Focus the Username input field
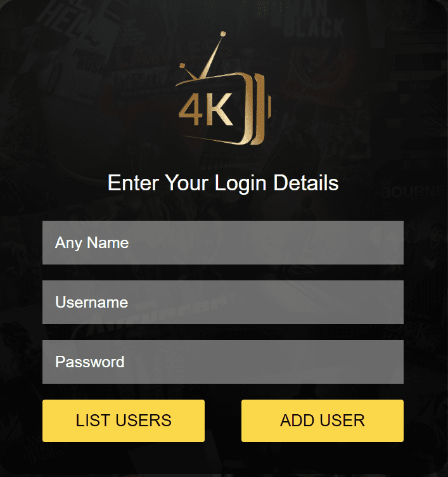448x477 pixels. tap(223, 302)
